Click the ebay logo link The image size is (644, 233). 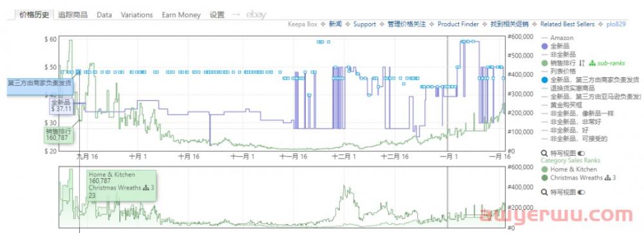[256, 15]
